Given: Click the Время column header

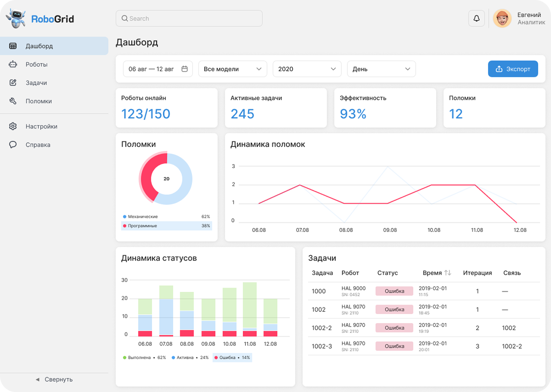Looking at the screenshot, I should [x=432, y=273].
